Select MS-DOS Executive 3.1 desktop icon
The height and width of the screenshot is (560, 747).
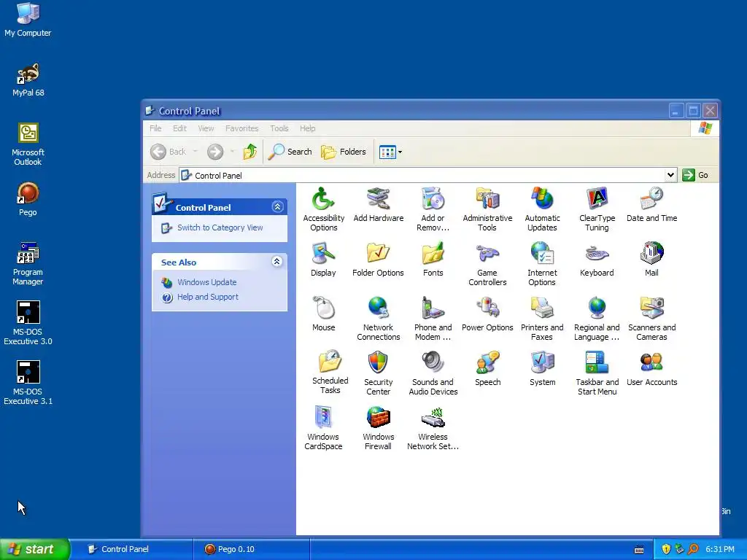(x=28, y=384)
